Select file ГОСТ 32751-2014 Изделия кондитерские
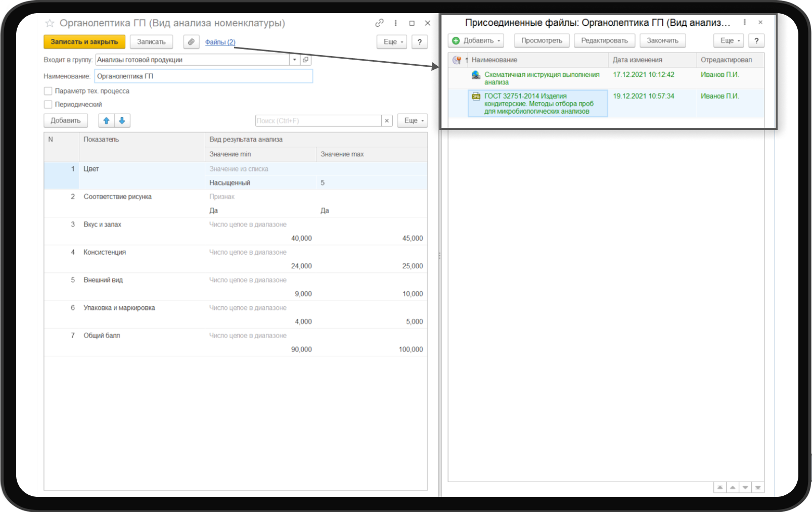 (539, 104)
